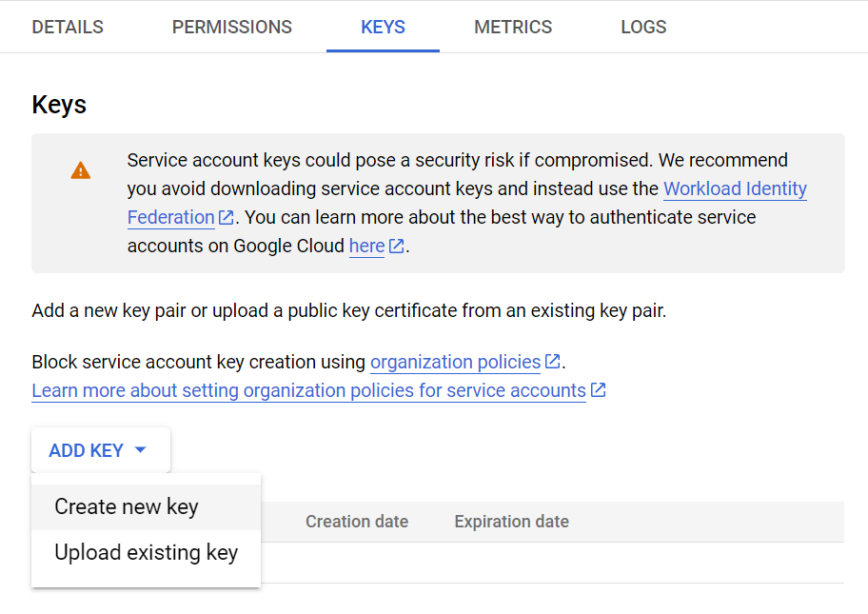Screen dimensions: 868x614
Task: Follow the "here" link about authenticating service accounts
Action: coord(365,246)
